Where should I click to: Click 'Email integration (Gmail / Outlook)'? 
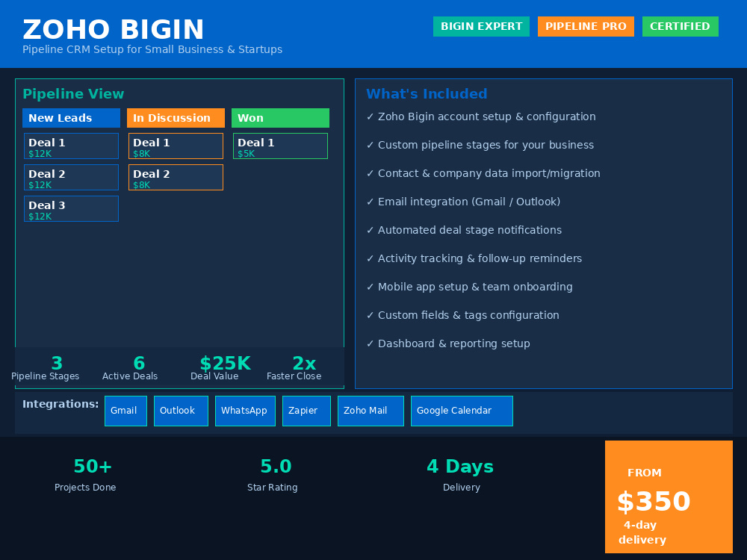[x=469, y=202]
